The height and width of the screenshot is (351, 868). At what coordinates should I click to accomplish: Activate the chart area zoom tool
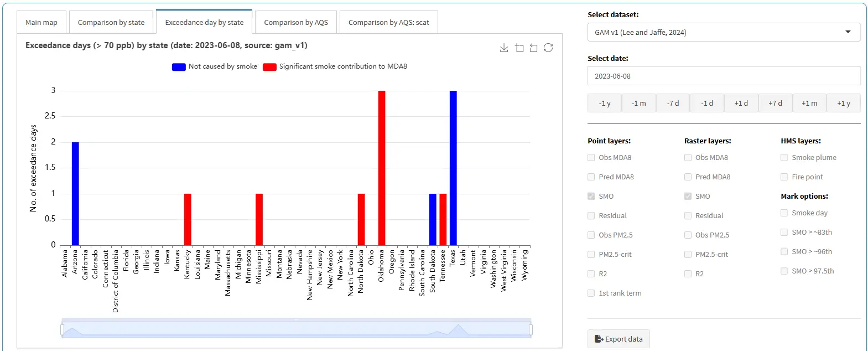(519, 48)
